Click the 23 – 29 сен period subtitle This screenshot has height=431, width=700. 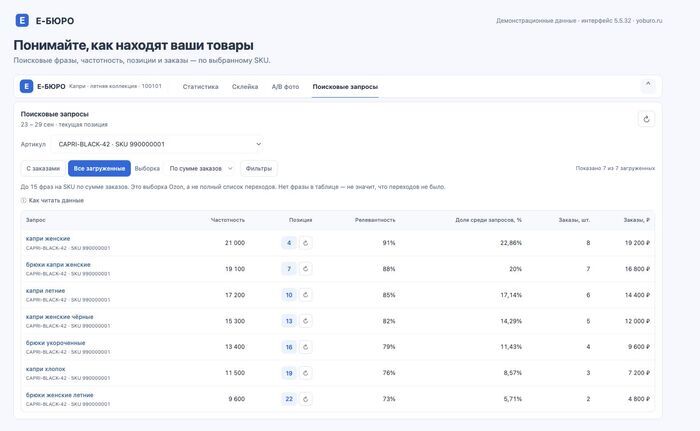[64, 125]
